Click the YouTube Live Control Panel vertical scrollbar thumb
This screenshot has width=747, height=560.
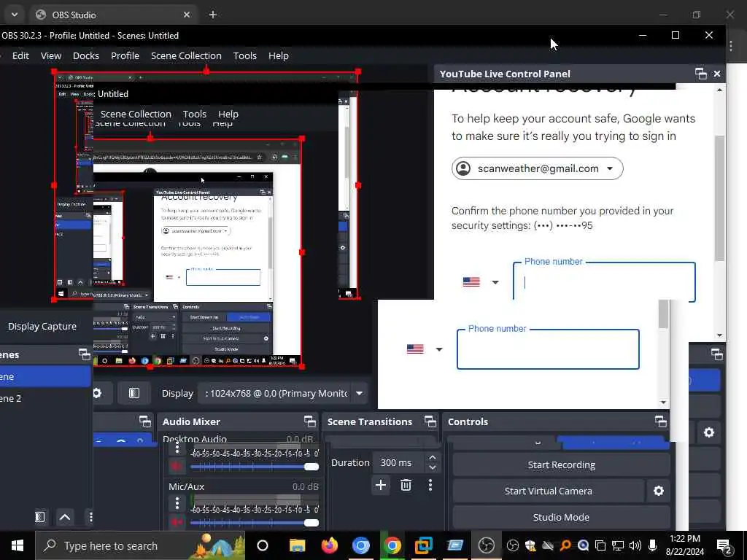(720, 198)
